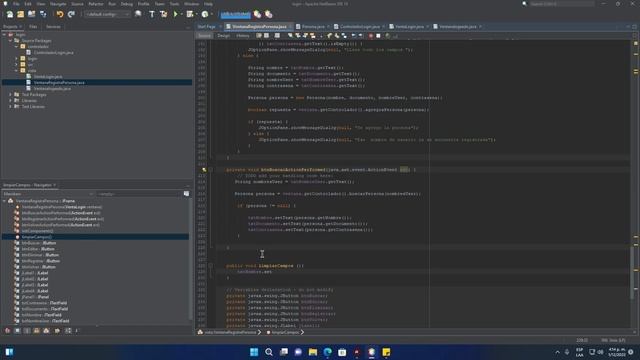
Task: Open the Widgets icon at taskbar left
Action: pos(9,352)
